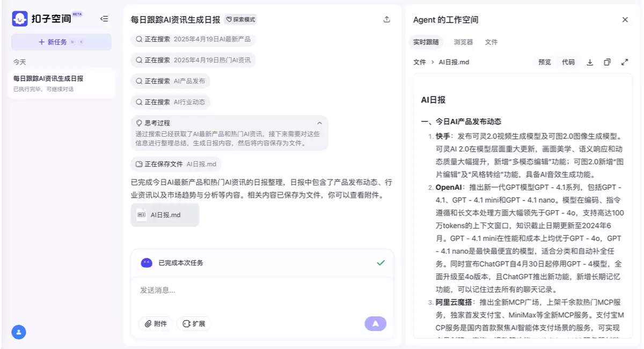Click the blue bot avatar in status row

pos(147,263)
